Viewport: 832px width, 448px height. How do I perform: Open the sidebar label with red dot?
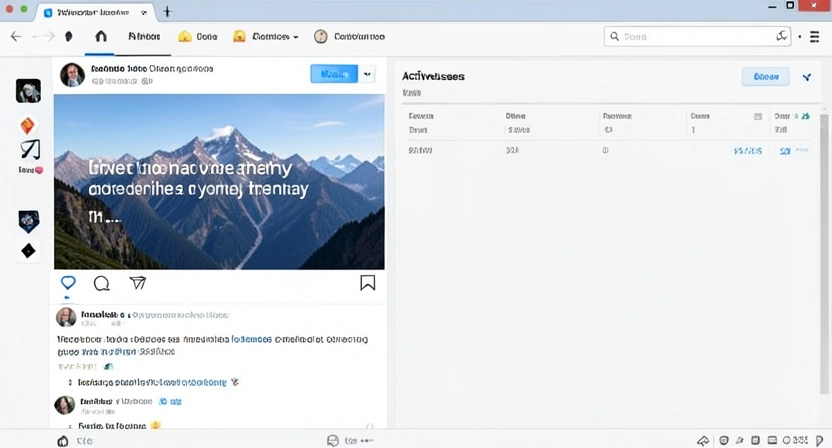30,170
